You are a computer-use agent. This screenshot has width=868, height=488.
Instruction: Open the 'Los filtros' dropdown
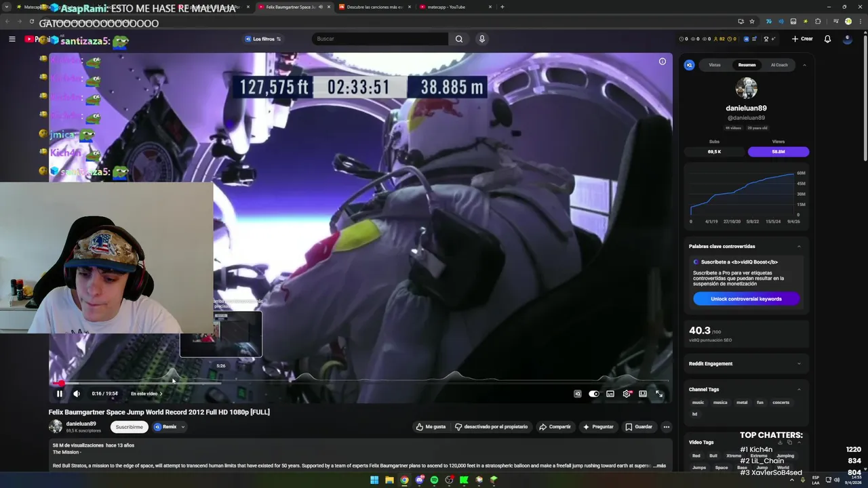(x=262, y=39)
